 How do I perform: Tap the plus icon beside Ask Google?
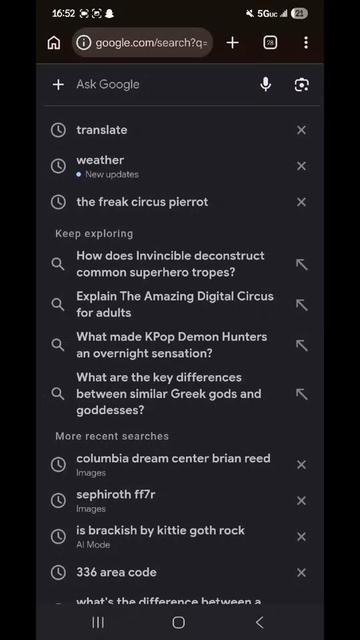58,84
